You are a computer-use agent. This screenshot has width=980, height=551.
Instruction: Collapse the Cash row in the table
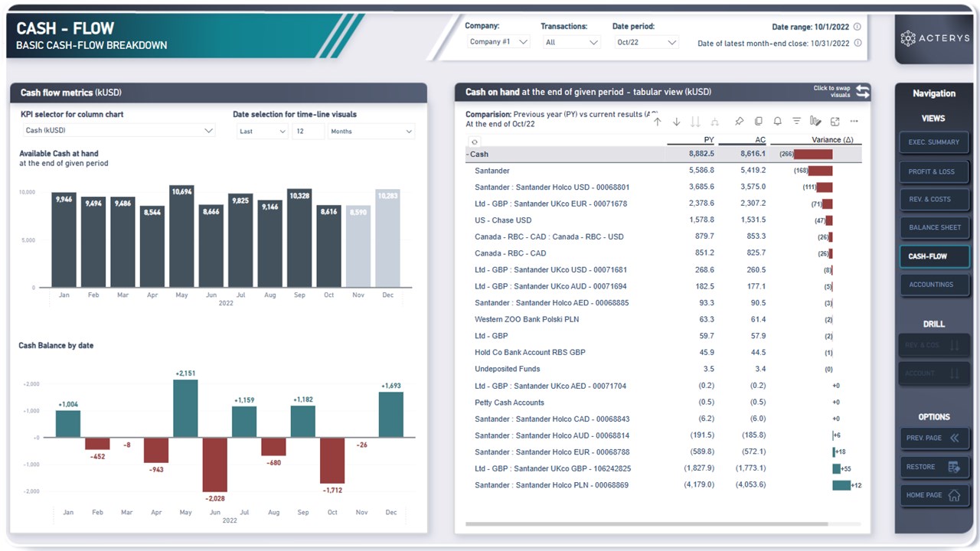(x=468, y=155)
